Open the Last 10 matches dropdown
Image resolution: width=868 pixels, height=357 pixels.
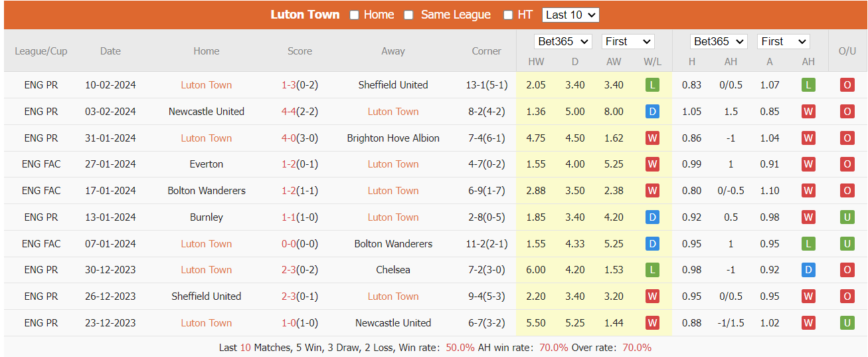point(570,15)
